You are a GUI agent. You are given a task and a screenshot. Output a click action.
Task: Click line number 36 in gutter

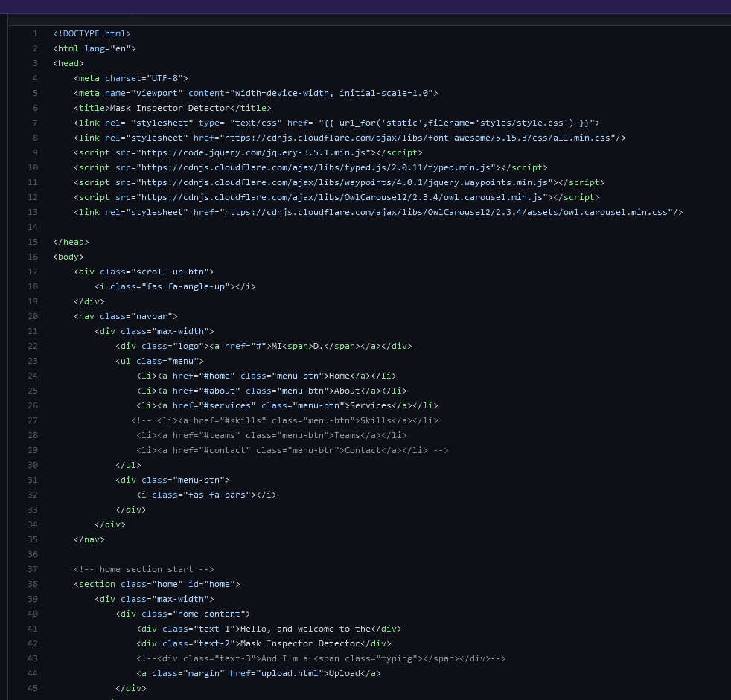(33, 555)
